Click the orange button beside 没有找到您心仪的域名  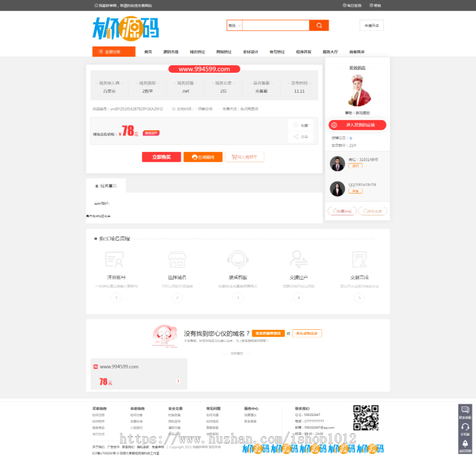pos(268,333)
